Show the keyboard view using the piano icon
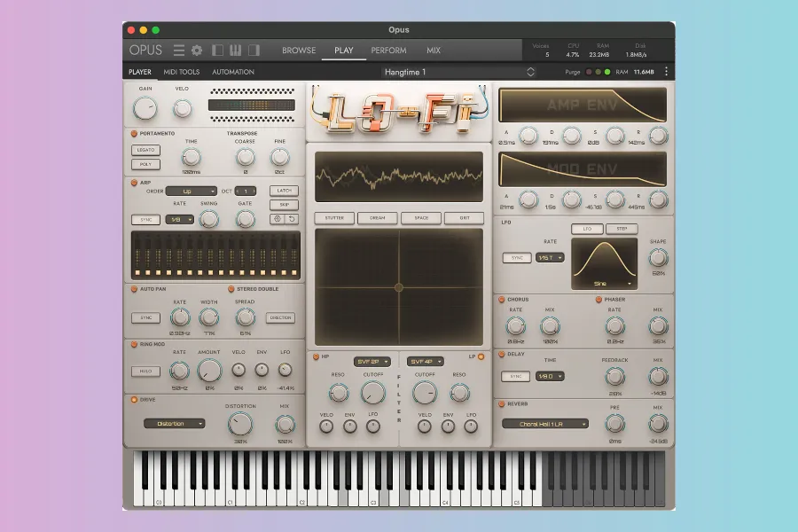The width and height of the screenshot is (798, 532). (x=236, y=51)
